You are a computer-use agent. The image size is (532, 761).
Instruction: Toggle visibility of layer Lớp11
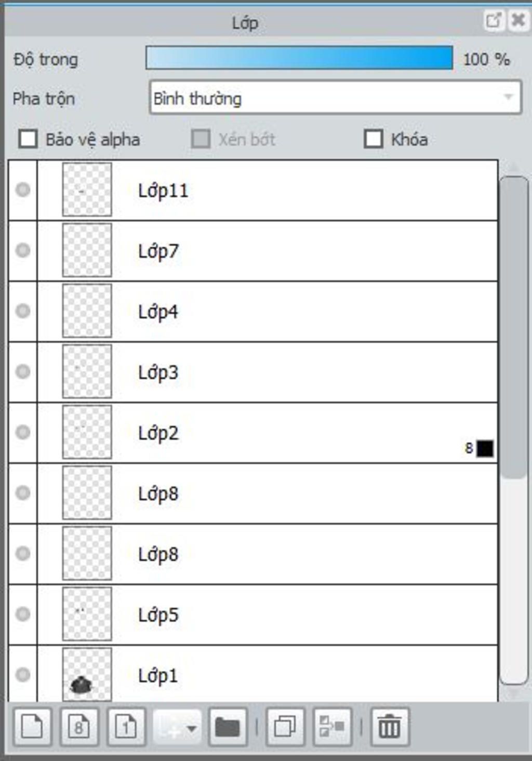click(x=23, y=190)
